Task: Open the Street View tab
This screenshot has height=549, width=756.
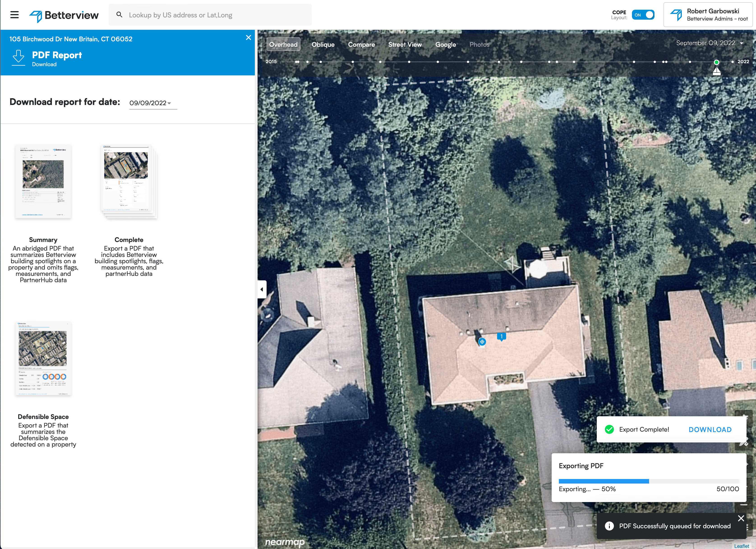Action: 405,44
